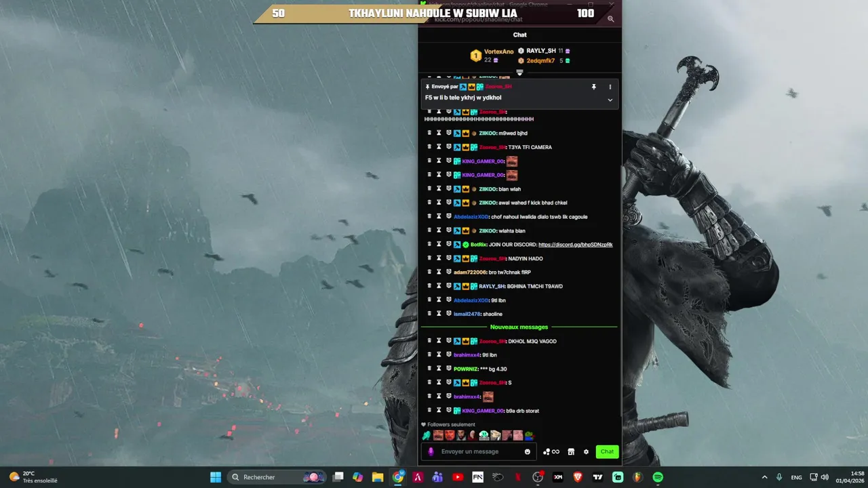Open chat settings gear icon
Screen dimensions: 868x488
[x=586, y=451]
